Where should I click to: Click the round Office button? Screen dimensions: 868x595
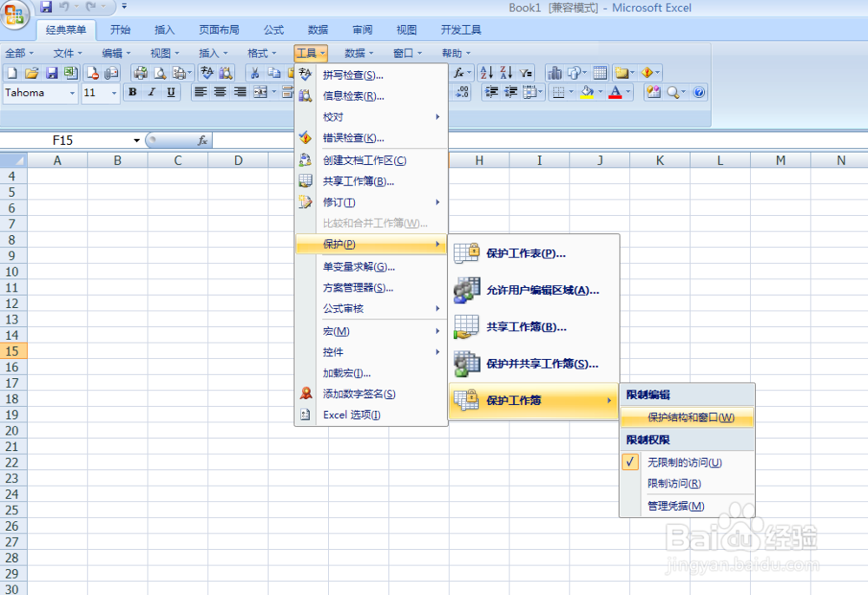15,14
